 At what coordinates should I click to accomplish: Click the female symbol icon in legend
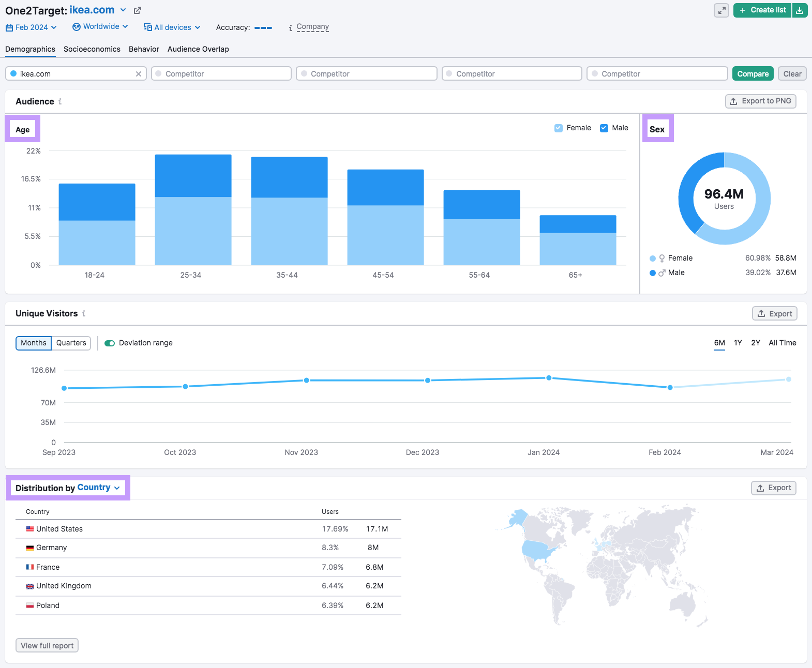tap(662, 259)
